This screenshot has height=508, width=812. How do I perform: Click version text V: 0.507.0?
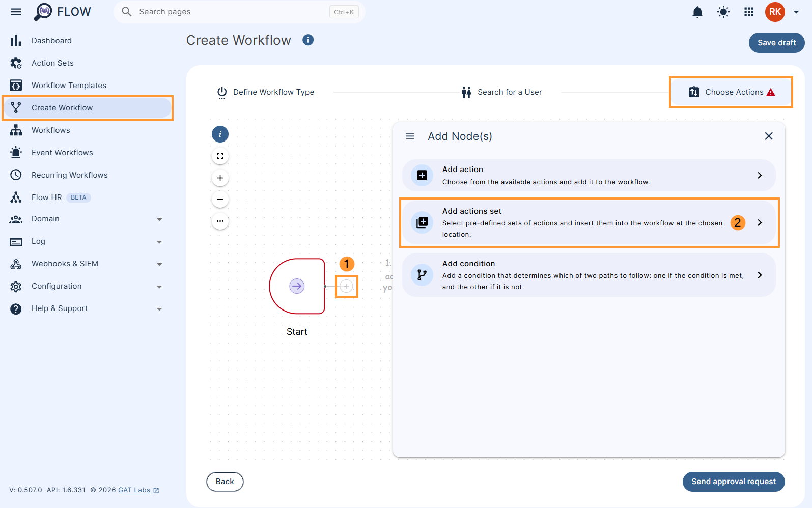(25, 490)
